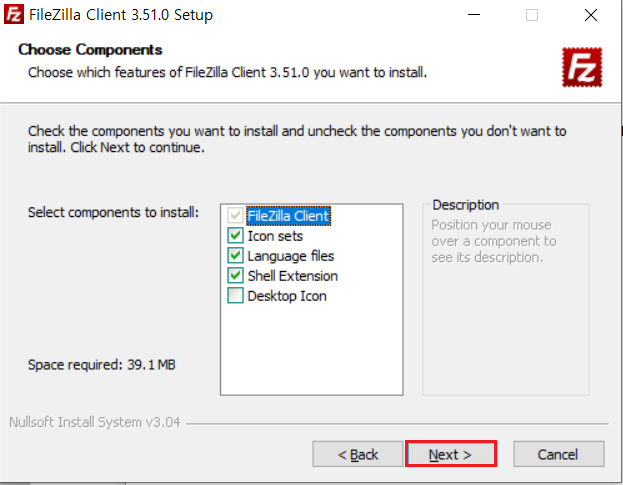Select the Icon sets component label
This screenshot has height=485, width=623.
coord(275,236)
